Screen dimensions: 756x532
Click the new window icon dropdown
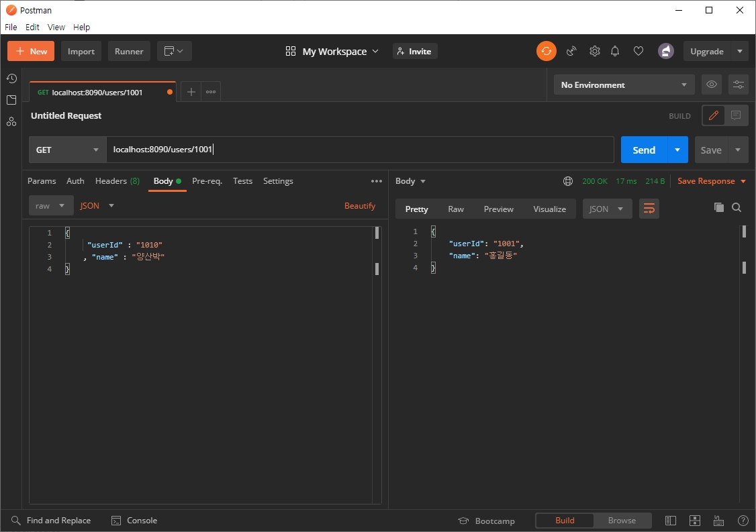point(174,51)
